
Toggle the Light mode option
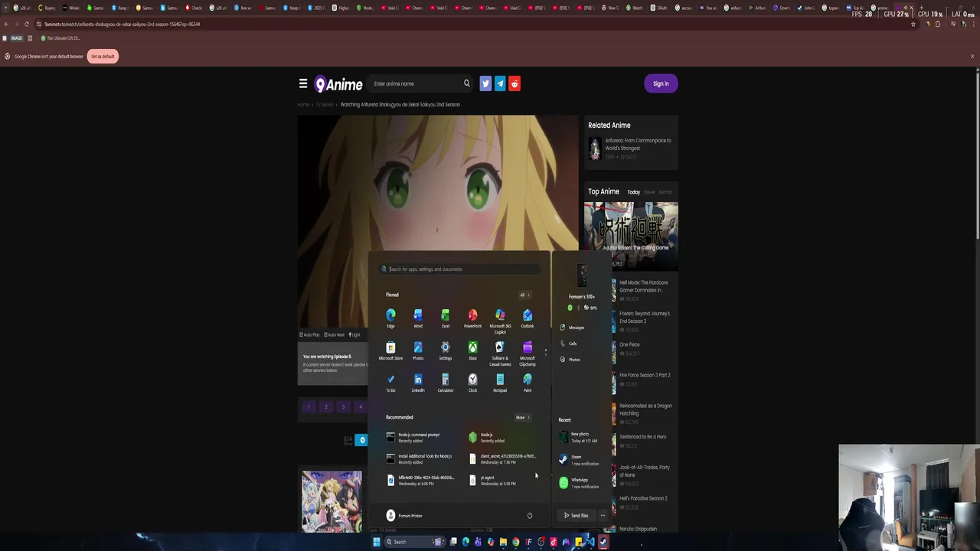(x=354, y=334)
